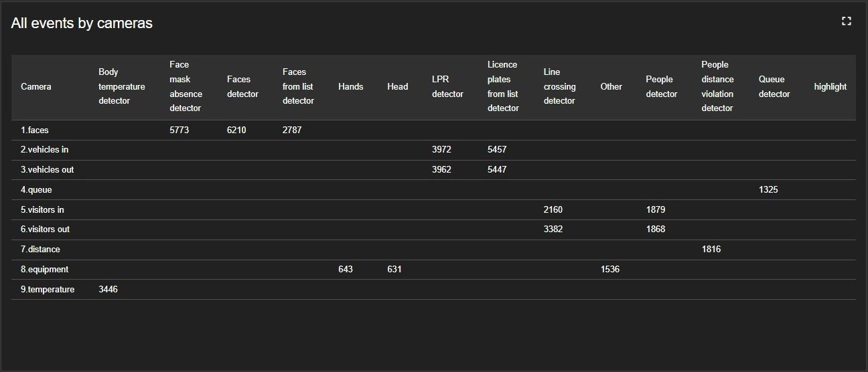Select the 8.equipment camera row
868x372 pixels.
[x=44, y=270]
